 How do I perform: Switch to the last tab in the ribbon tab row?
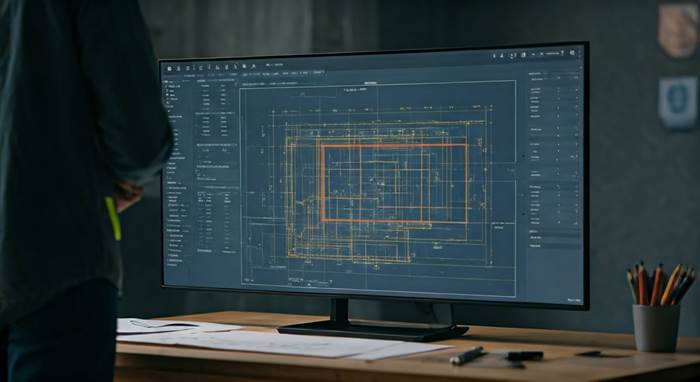point(318,72)
